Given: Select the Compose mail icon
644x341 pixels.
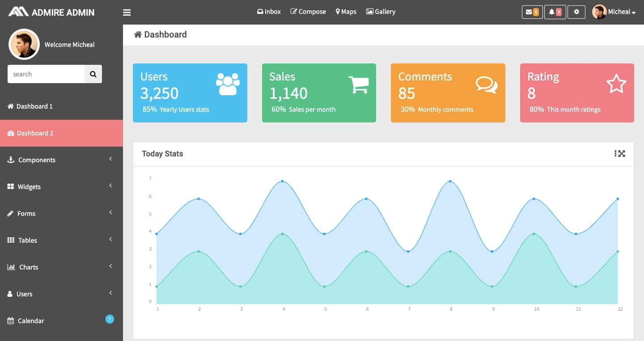Looking at the screenshot, I should coord(308,12).
